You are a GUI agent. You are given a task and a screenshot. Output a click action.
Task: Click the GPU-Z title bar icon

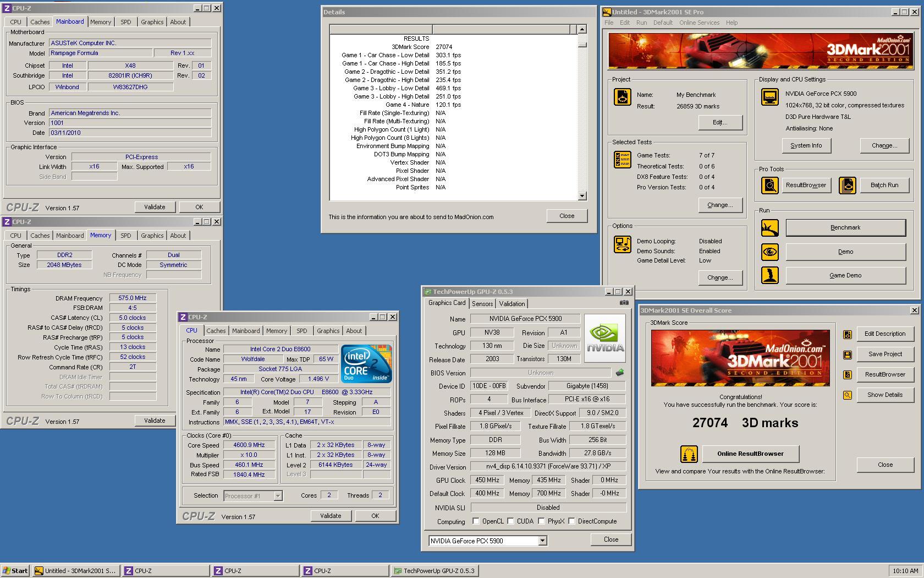coord(427,292)
